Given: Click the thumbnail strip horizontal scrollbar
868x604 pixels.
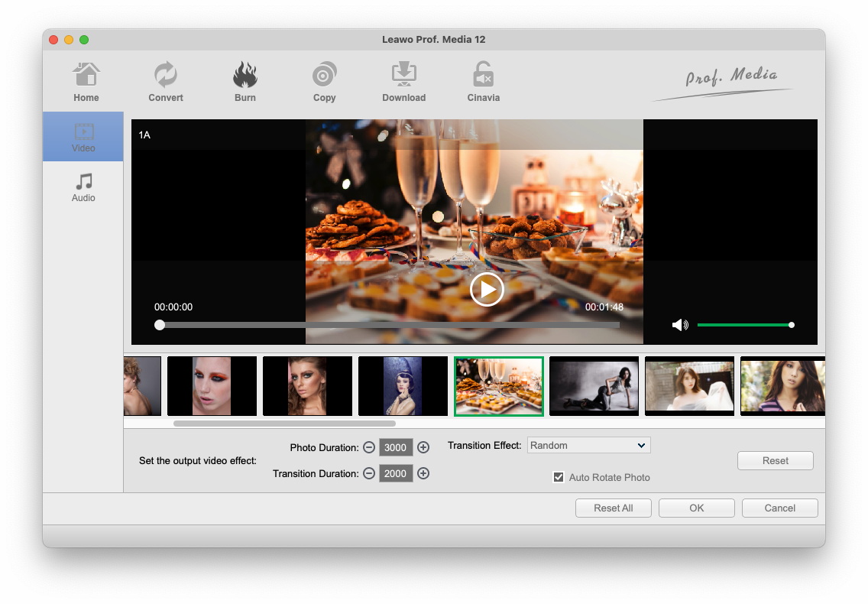Looking at the screenshot, I should point(284,424).
